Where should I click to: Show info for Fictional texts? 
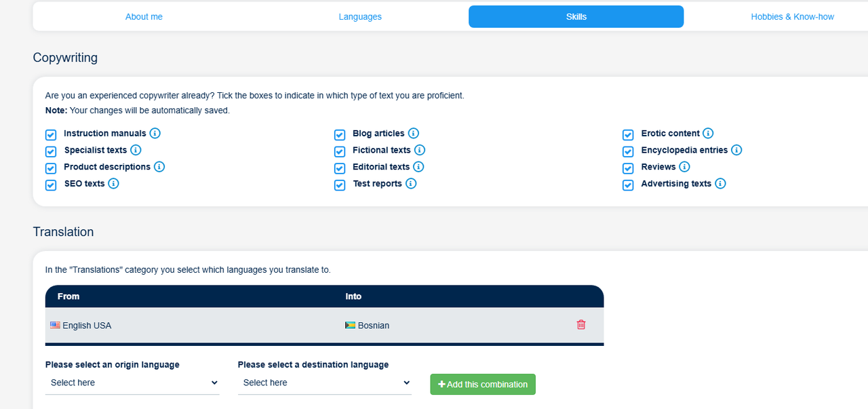[x=420, y=150]
